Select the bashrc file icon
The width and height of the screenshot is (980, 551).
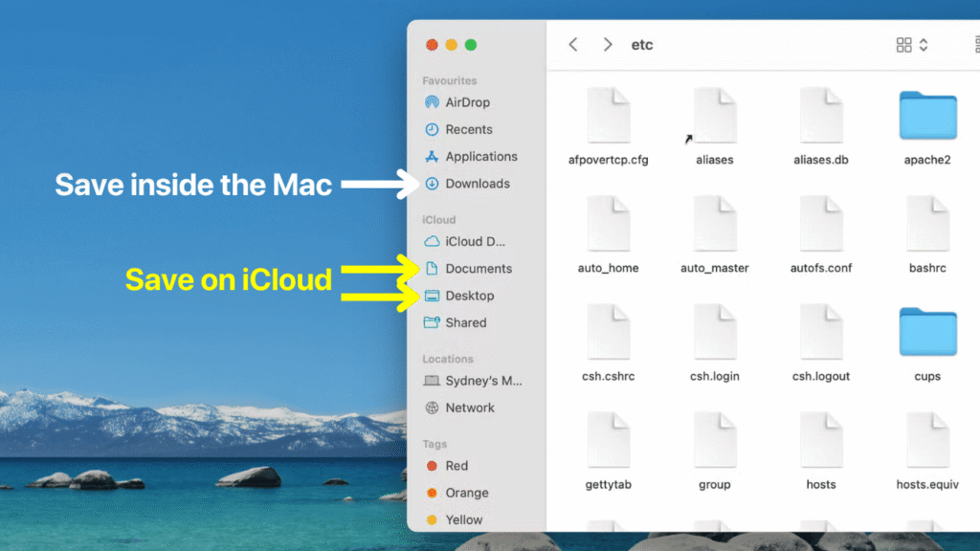pos(927,224)
